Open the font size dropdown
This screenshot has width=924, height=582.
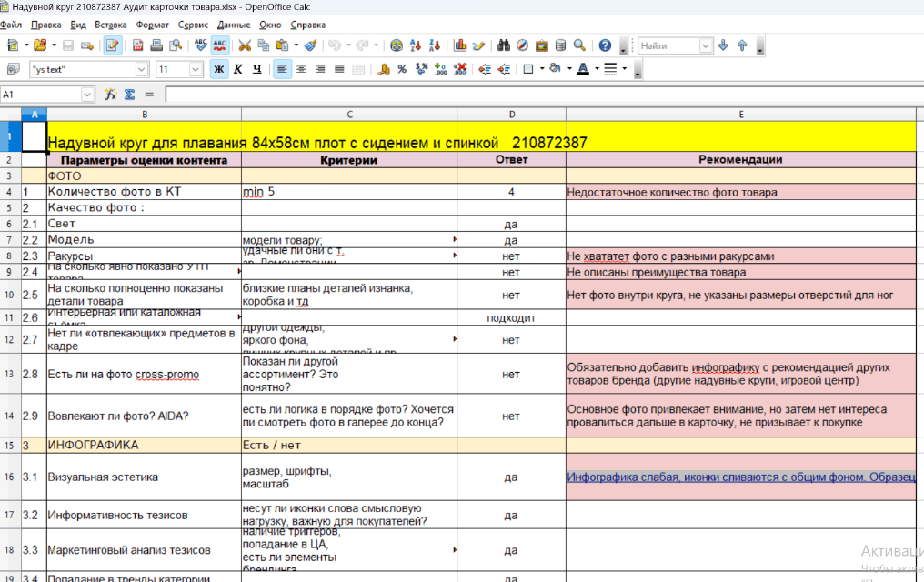tap(196, 69)
